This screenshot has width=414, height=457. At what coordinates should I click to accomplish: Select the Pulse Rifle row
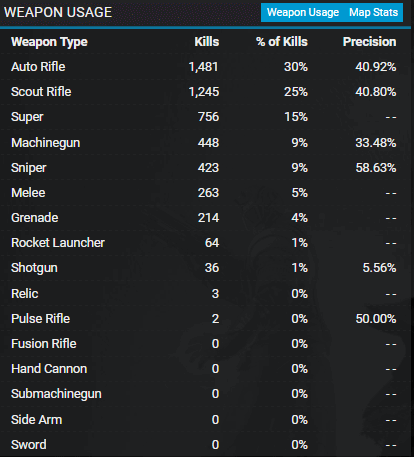(x=205, y=319)
